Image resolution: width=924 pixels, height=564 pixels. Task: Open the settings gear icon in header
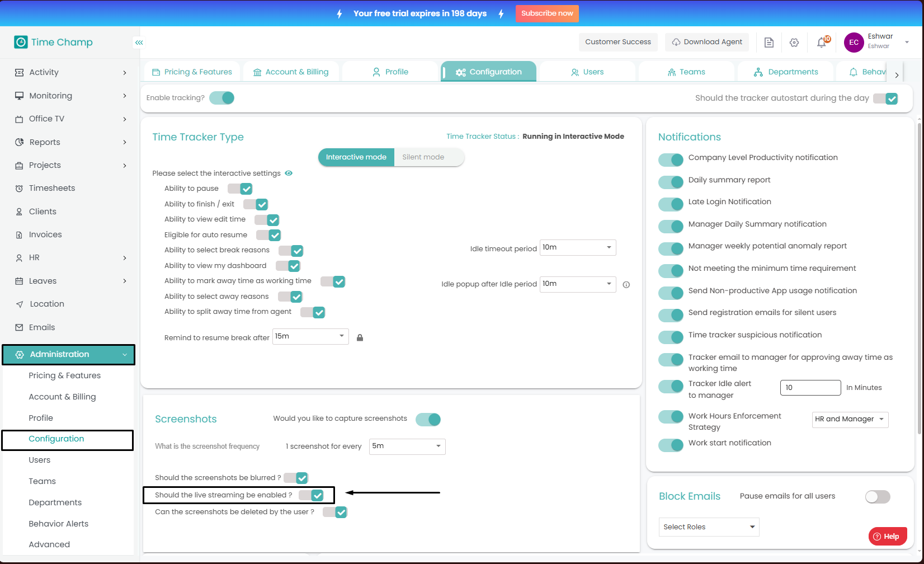[x=794, y=43]
